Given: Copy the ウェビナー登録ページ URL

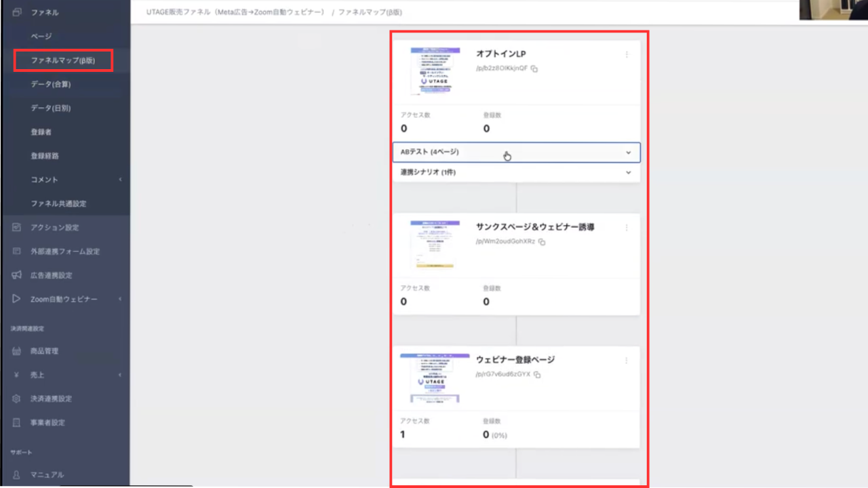Looking at the screenshot, I should point(537,375).
